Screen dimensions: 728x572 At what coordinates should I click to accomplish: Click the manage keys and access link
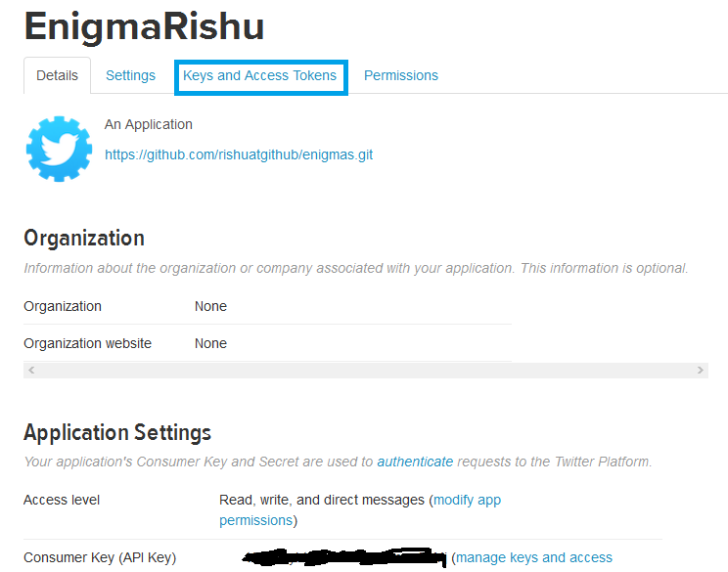[x=534, y=557]
